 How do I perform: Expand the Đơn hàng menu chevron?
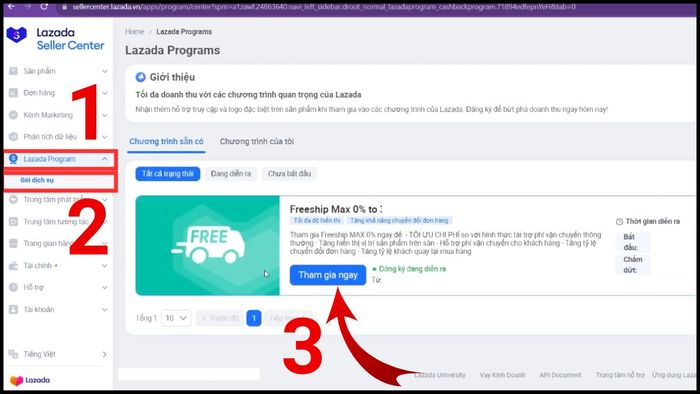[104, 93]
